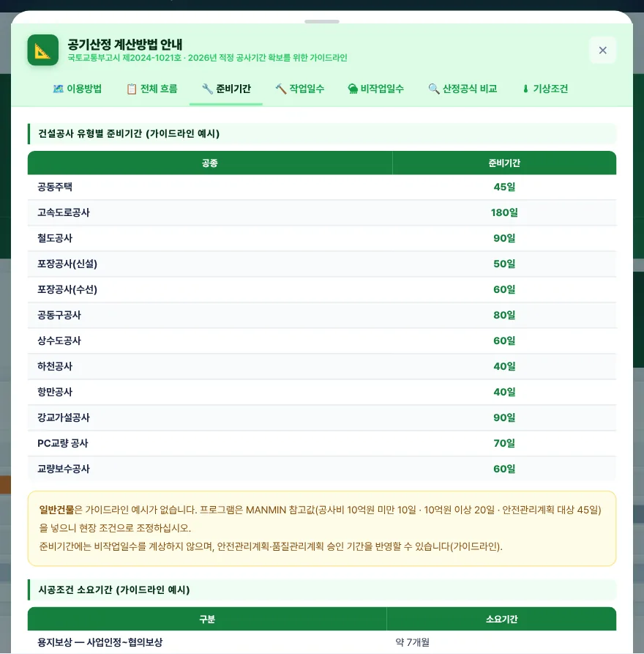The height and width of the screenshot is (654, 644).
Task: Select the 포장공사(수선) row label
Action: [x=67, y=289]
